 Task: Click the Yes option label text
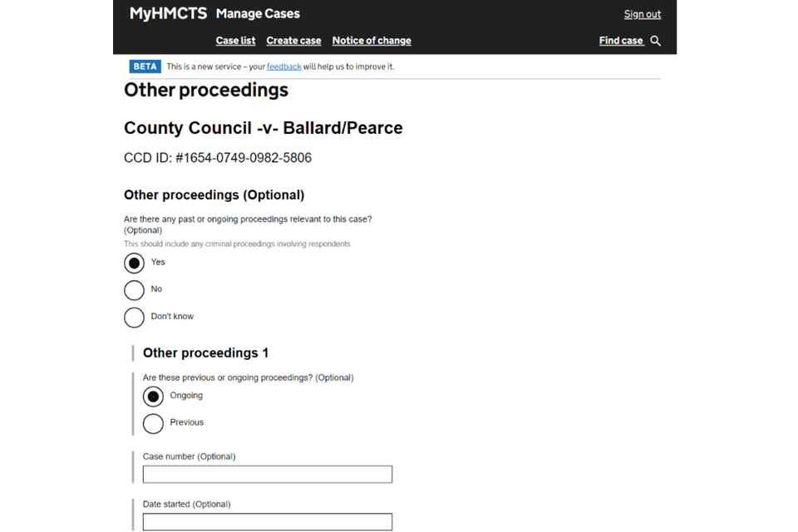pos(158,262)
